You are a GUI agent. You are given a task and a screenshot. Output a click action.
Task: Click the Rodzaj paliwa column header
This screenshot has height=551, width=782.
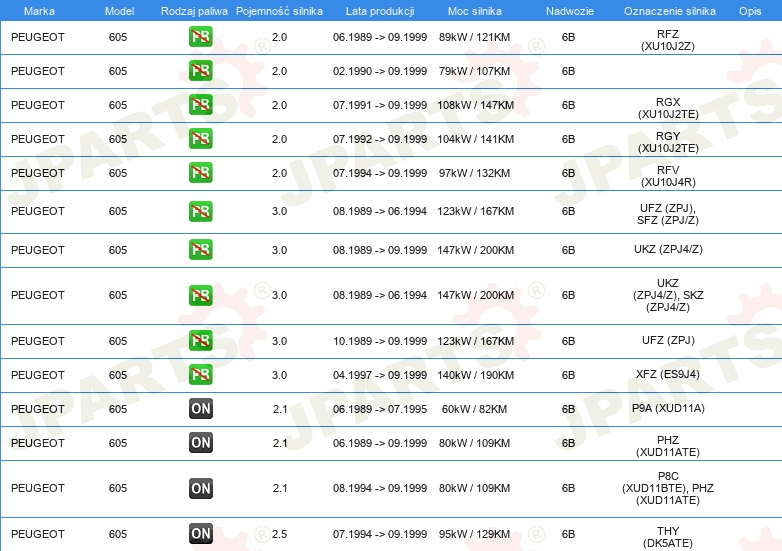point(194,11)
